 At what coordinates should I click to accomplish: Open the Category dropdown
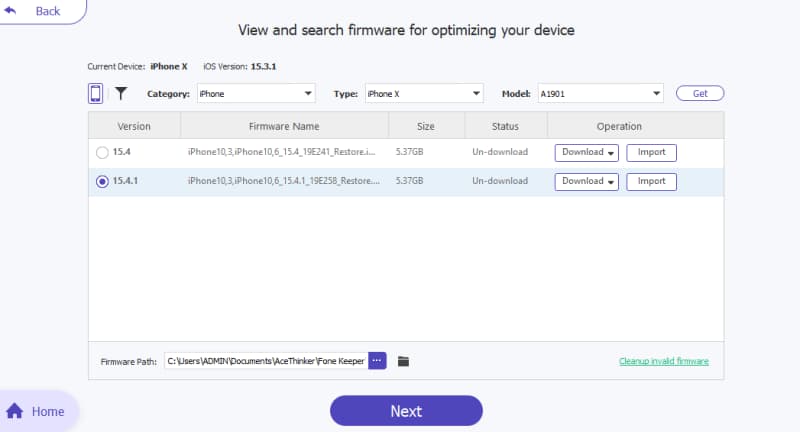[256, 93]
